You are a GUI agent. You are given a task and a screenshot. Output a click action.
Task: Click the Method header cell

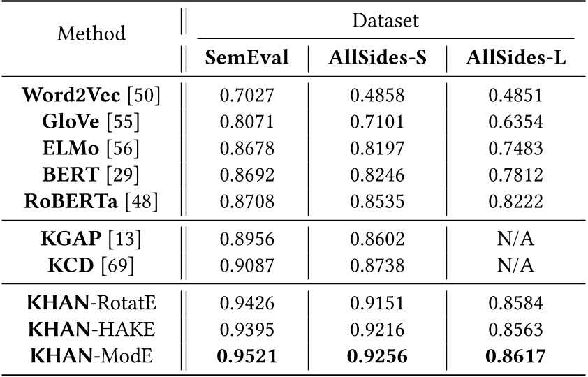coord(91,33)
